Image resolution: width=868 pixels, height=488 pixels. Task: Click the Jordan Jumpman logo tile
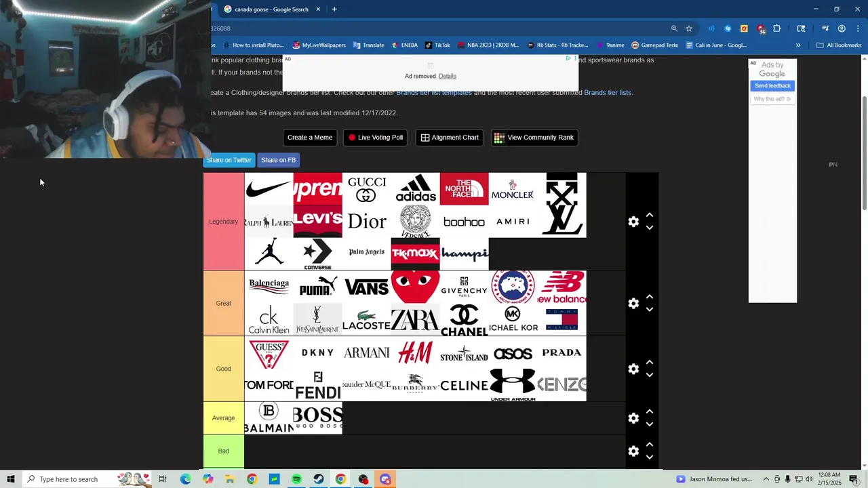269,253
